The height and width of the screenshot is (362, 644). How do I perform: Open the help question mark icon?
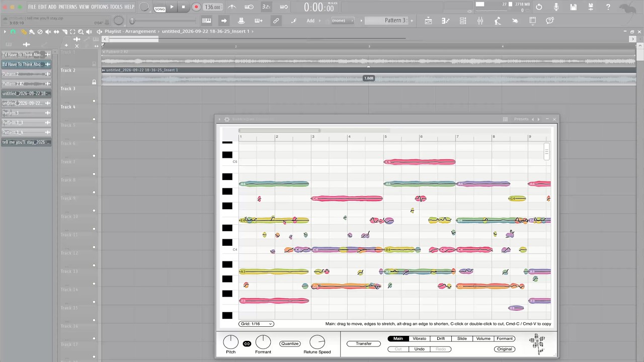[608, 7]
